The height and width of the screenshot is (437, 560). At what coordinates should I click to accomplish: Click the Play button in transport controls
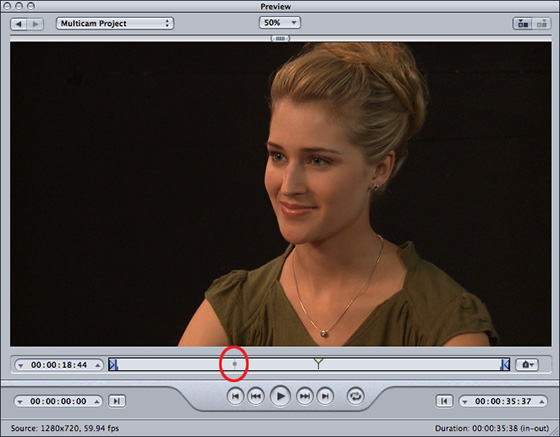pyautogui.click(x=280, y=396)
